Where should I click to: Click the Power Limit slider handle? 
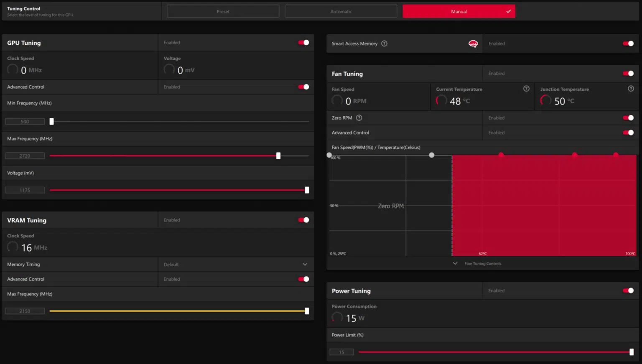(631, 351)
